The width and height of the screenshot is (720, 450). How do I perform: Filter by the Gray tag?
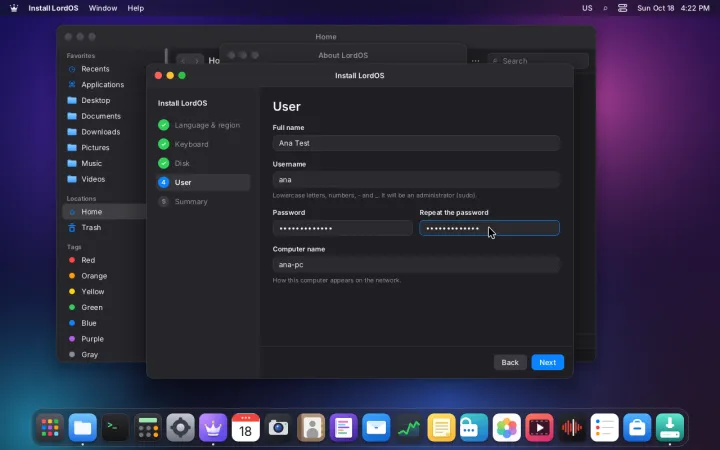[104, 354]
